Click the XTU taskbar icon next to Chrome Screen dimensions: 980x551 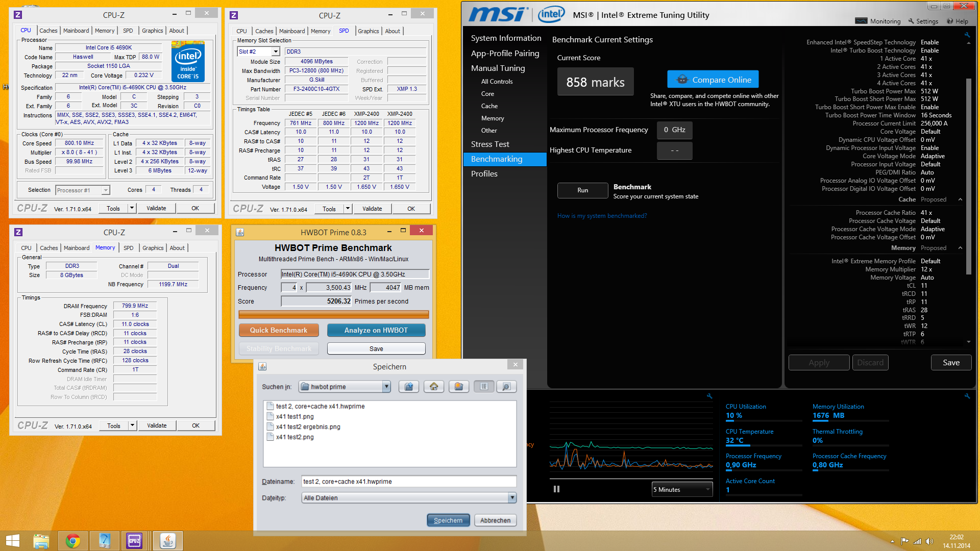coord(104,541)
